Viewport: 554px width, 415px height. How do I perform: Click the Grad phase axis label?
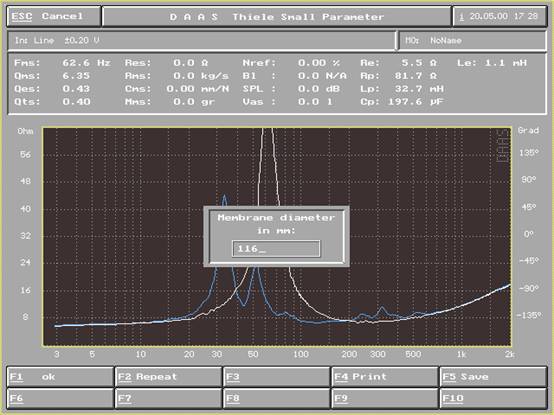click(528, 130)
